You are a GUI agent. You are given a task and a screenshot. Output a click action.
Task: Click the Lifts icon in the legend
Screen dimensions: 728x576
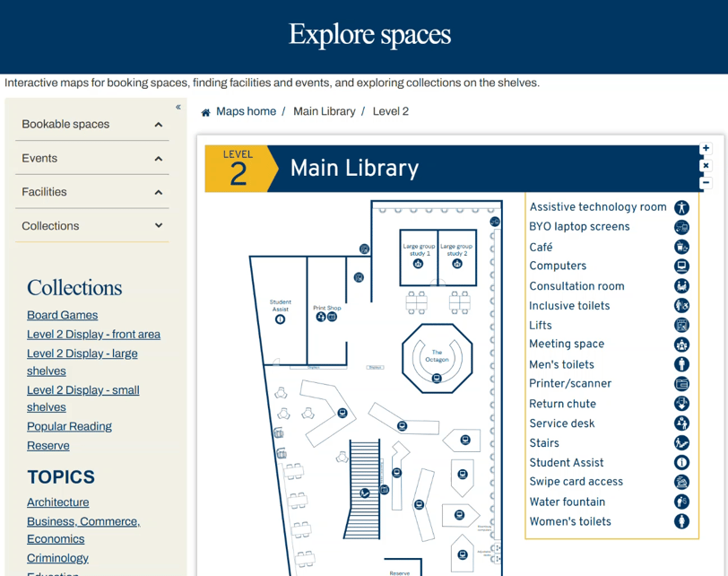click(x=681, y=325)
